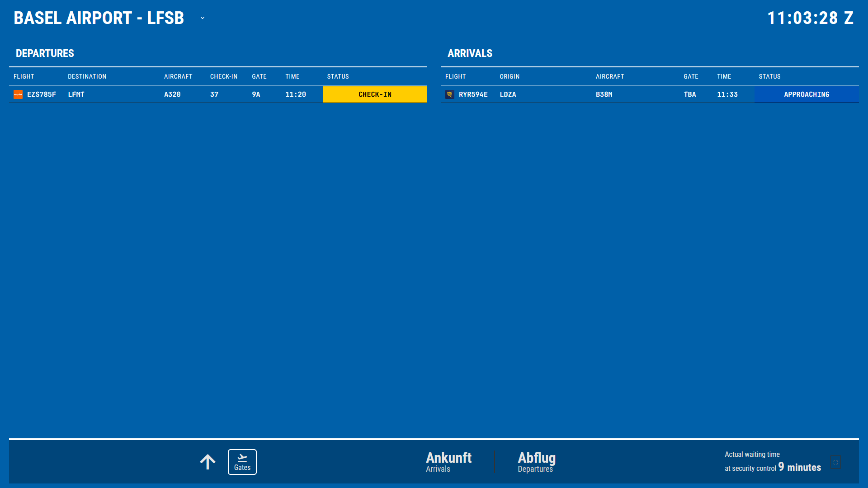Toggle fullscreen with the corner brackets icon
The width and height of the screenshot is (868, 488).
[x=835, y=462]
